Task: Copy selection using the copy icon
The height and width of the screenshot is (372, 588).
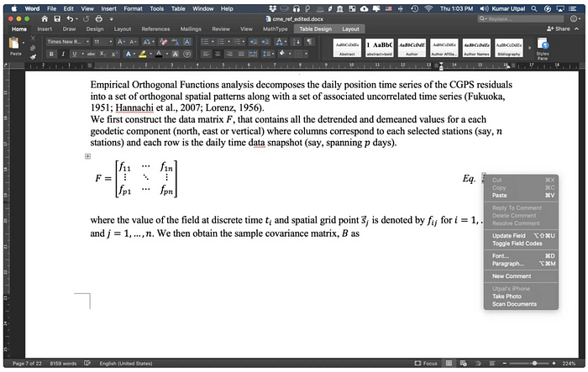Action: 33,48
